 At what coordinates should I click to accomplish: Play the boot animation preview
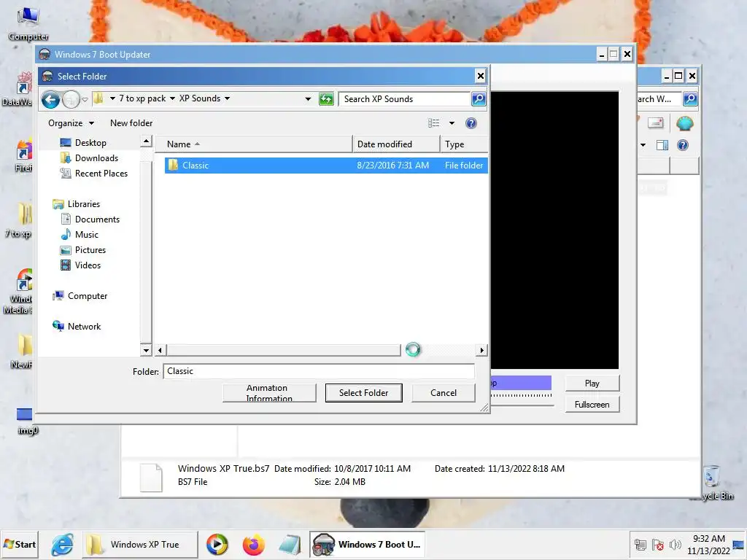coord(592,384)
